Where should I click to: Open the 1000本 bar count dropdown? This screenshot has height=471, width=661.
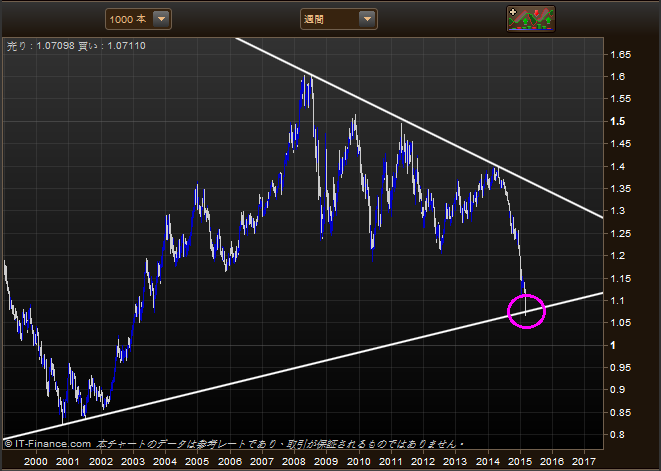[x=138, y=19]
